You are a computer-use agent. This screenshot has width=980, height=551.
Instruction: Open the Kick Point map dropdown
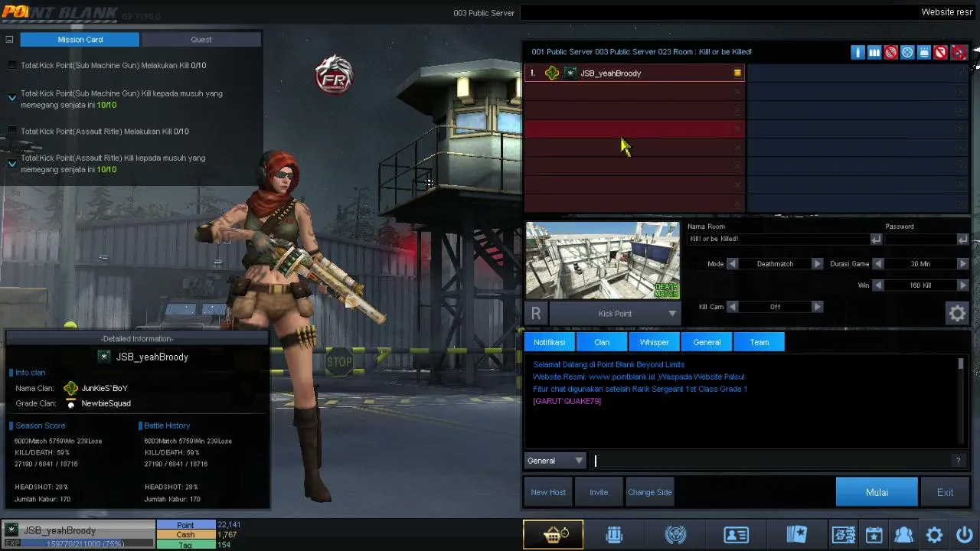click(x=615, y=313)
